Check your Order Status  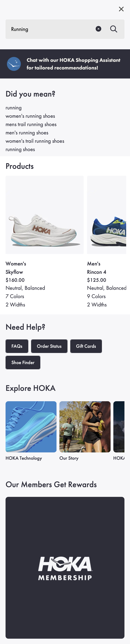coord(49,346)
